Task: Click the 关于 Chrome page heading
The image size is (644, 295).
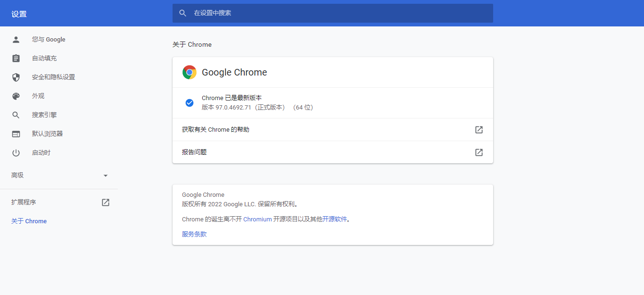Action: pos(192,44)
